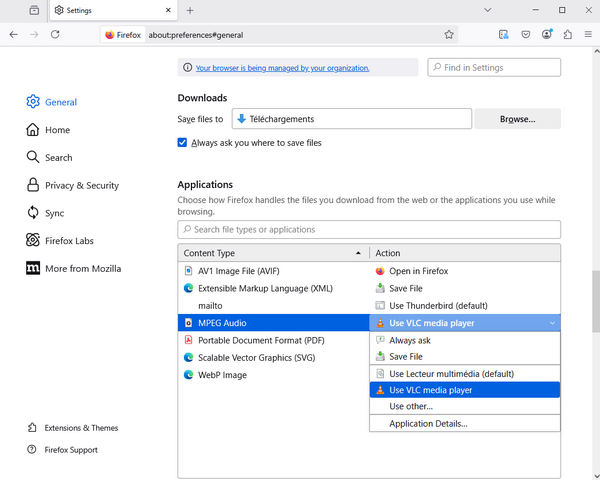Open a new tab with plus button

click(x=190, y=10)
